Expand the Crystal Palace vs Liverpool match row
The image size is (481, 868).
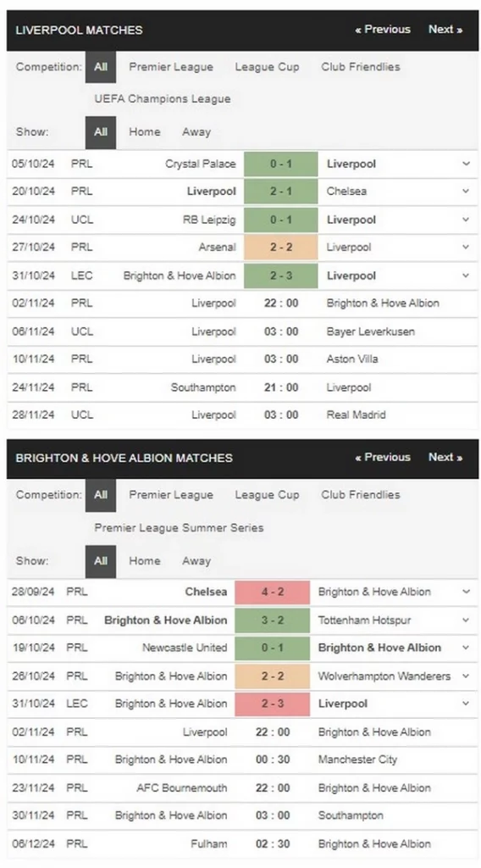pyautogui.click(x=466, y=164)
